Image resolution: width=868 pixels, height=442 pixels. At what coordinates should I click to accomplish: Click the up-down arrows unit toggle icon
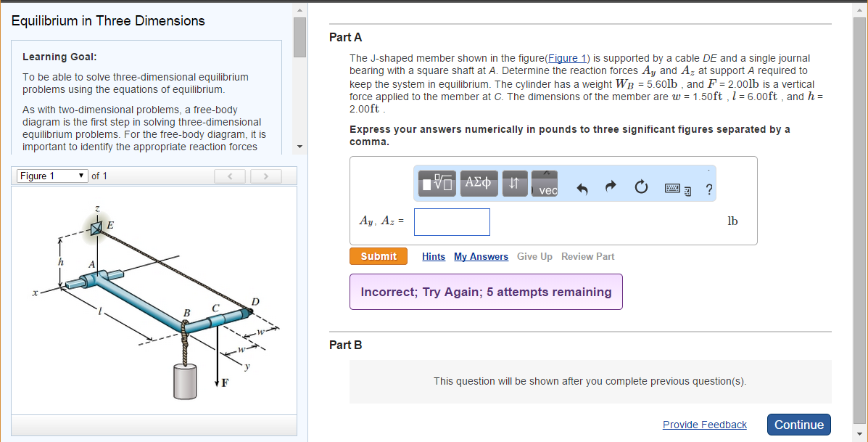click(x=515, y=183)
